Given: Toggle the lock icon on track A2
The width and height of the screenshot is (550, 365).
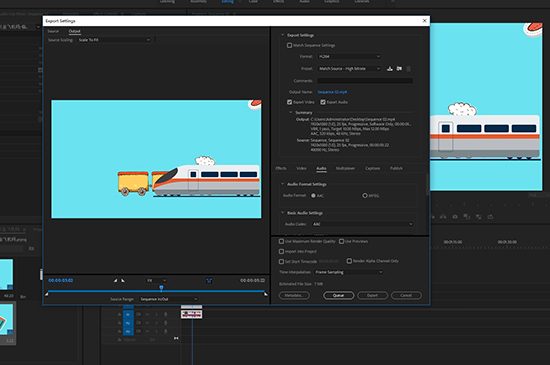Looking at the screenshot, I should point(119,323).
